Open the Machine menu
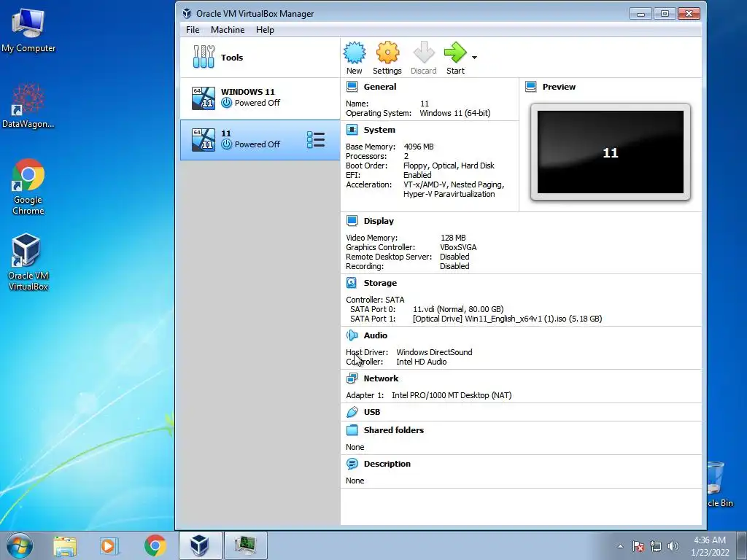 tap(228, 29)
